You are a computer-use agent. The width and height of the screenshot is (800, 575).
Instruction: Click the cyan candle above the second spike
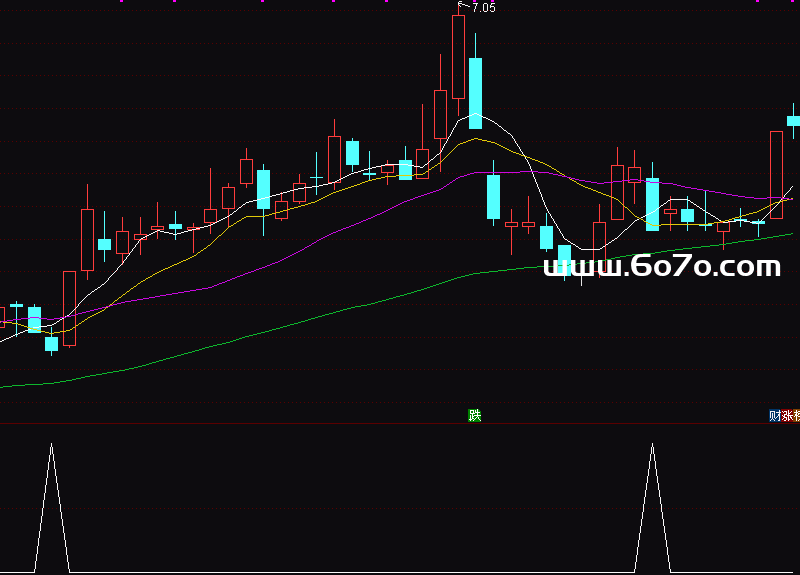652,204
